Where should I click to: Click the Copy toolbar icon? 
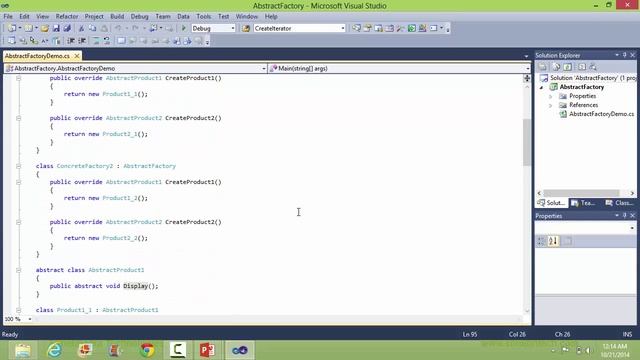93,28
